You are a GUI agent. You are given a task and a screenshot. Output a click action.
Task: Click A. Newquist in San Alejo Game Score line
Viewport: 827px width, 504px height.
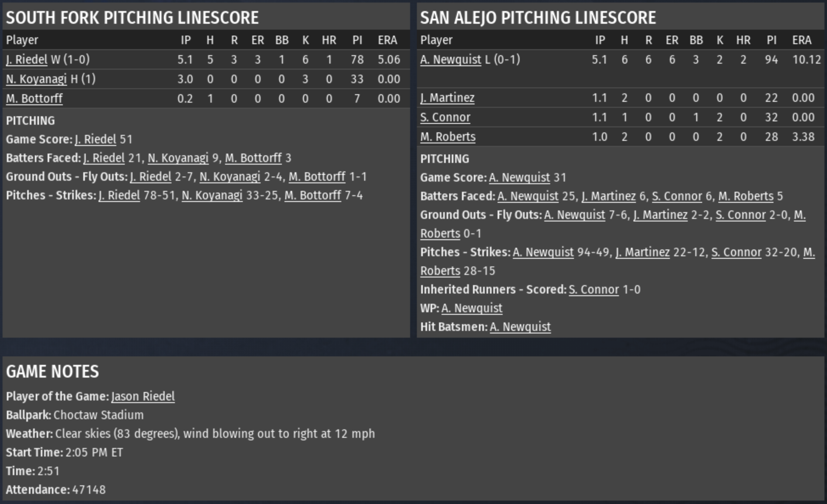[519, 177]
